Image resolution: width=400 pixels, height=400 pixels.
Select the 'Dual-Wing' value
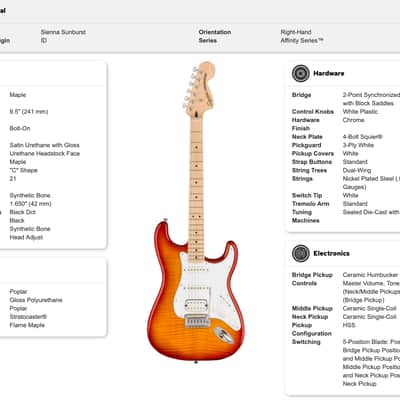[357, 170]
